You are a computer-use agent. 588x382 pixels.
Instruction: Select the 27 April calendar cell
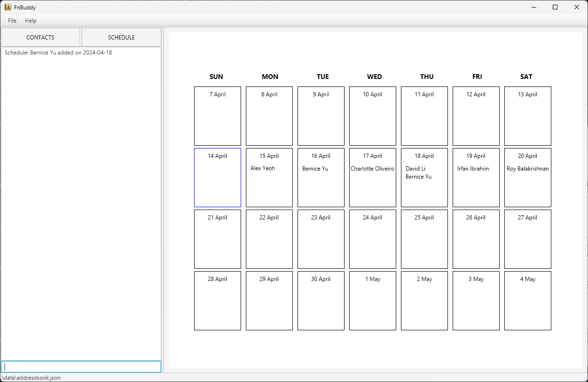(x=528, y=239)
